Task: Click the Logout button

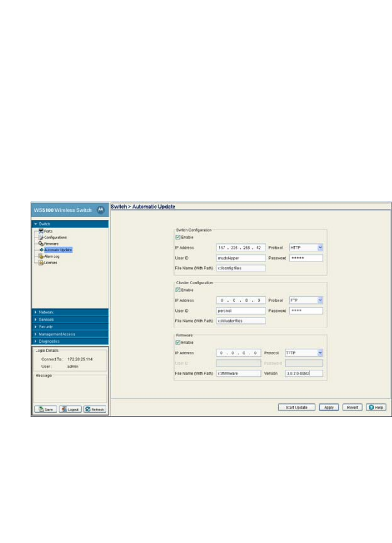Action: [70, 409]
